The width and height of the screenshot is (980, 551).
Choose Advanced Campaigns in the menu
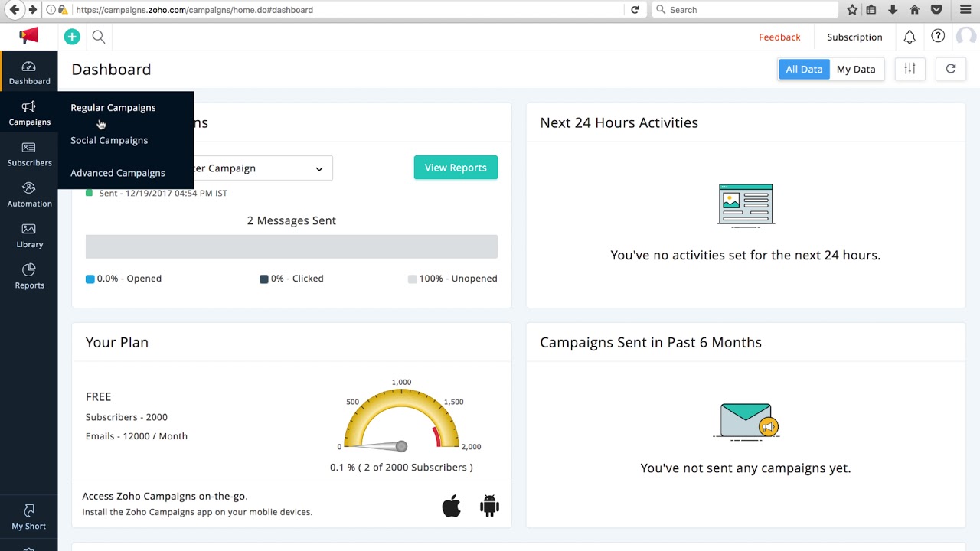pos(117,173)
